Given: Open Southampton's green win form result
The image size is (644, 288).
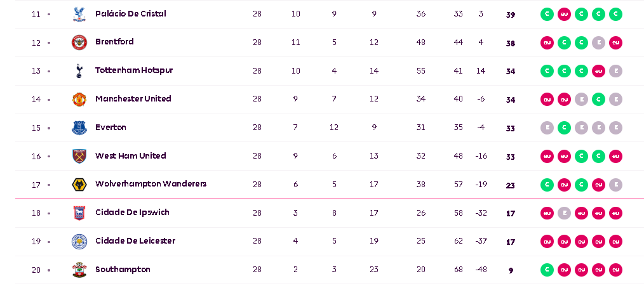Looking at the screenshot, I should pos(547,270).
